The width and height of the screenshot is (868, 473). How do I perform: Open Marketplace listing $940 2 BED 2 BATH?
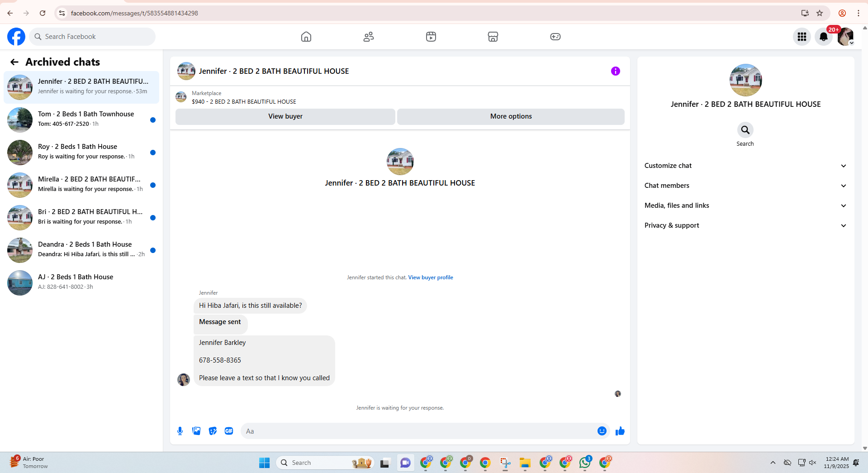[244, 102]
